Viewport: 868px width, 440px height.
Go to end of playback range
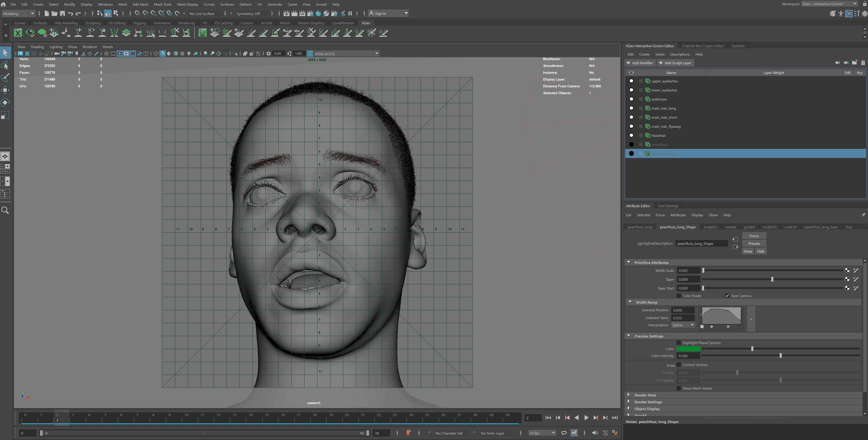pos(615,418)
